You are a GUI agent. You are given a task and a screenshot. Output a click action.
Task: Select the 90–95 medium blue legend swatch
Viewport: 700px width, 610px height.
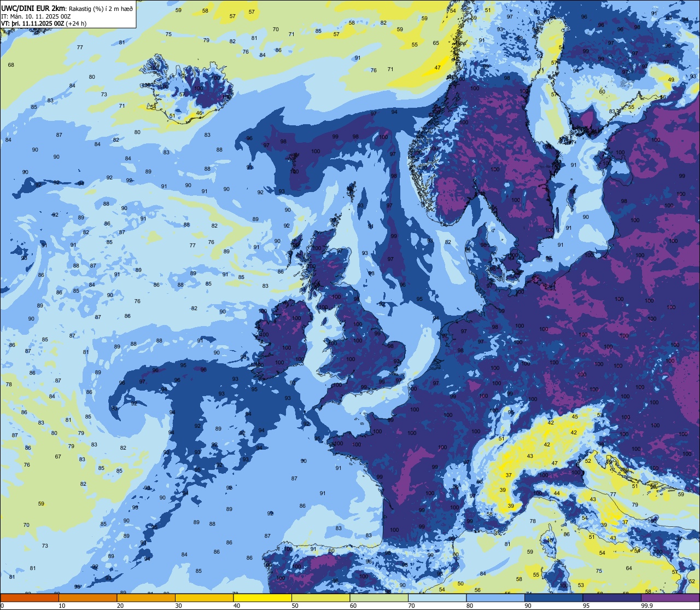coord(553,597)
